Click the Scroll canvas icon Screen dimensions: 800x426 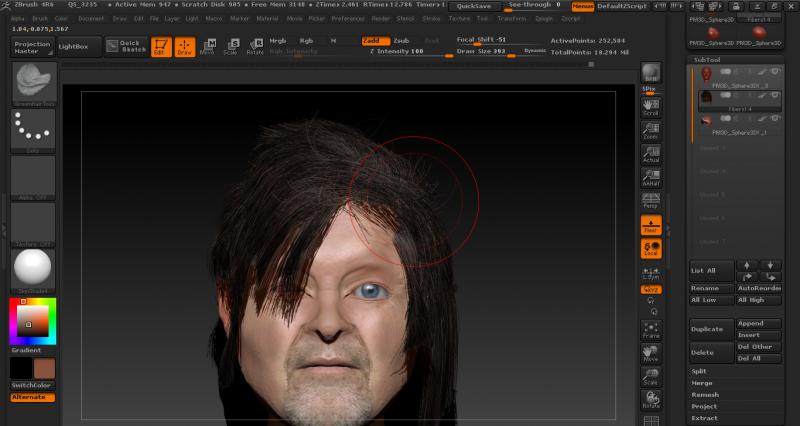coord(651,107)
